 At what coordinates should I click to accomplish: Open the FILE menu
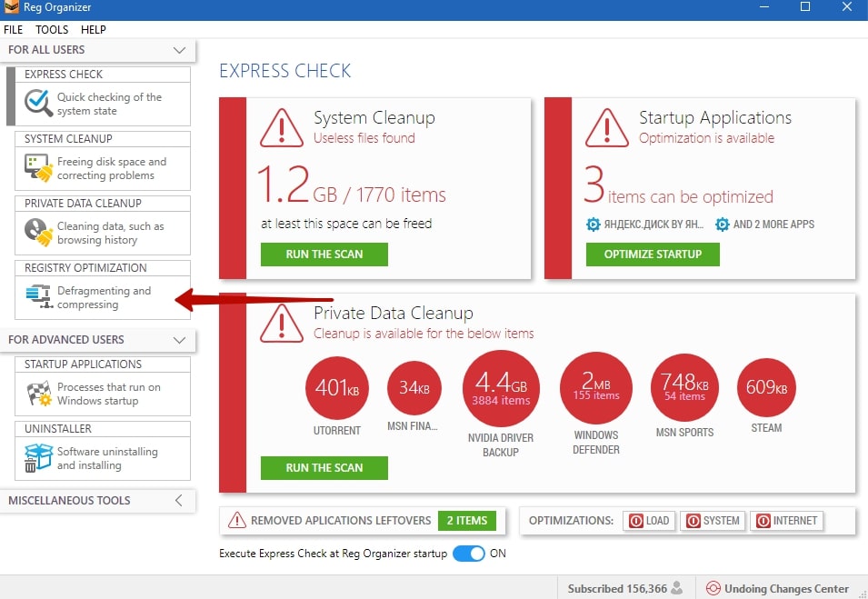(x=14, y=30)
